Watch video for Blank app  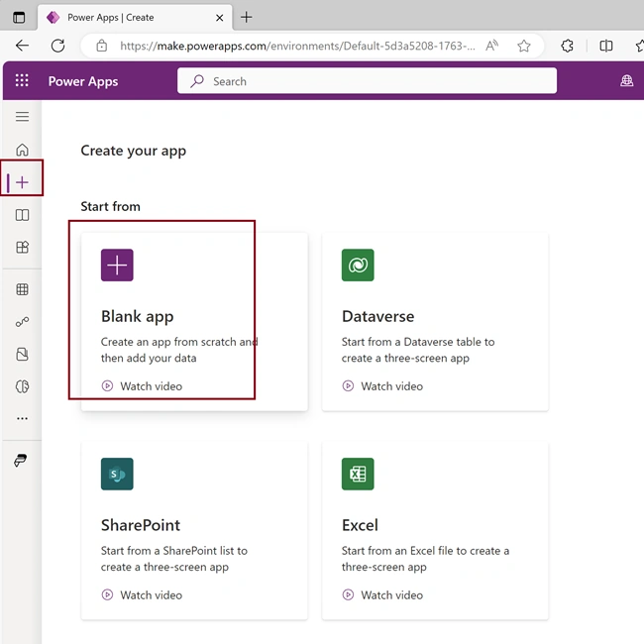[x=142, y=386]
